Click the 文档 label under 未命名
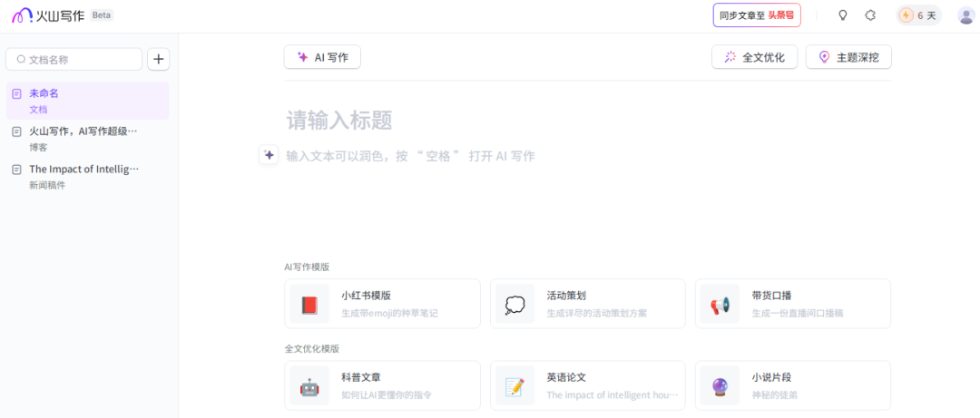Image resolution: width=980 pixels, height=418 pixels. click(x=38, y=110)
